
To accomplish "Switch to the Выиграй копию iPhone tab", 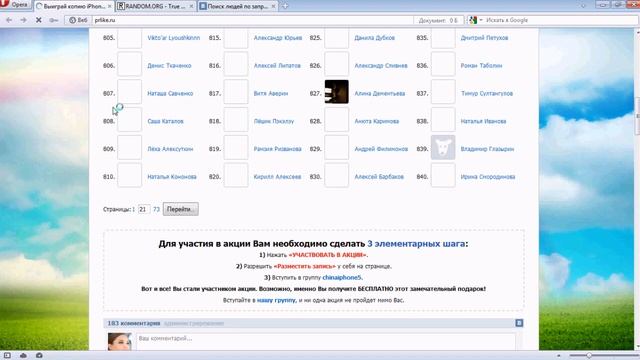I will click(x=73, y=7).
